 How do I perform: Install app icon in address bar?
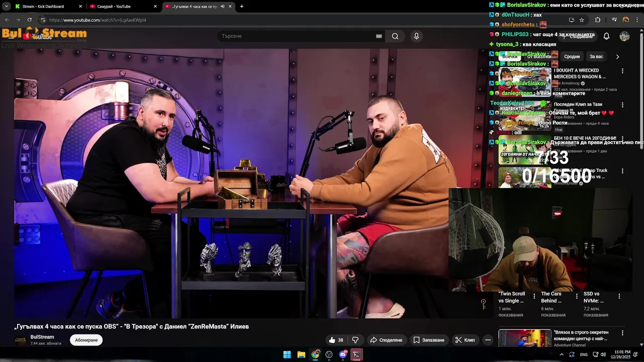pos(571,20)
